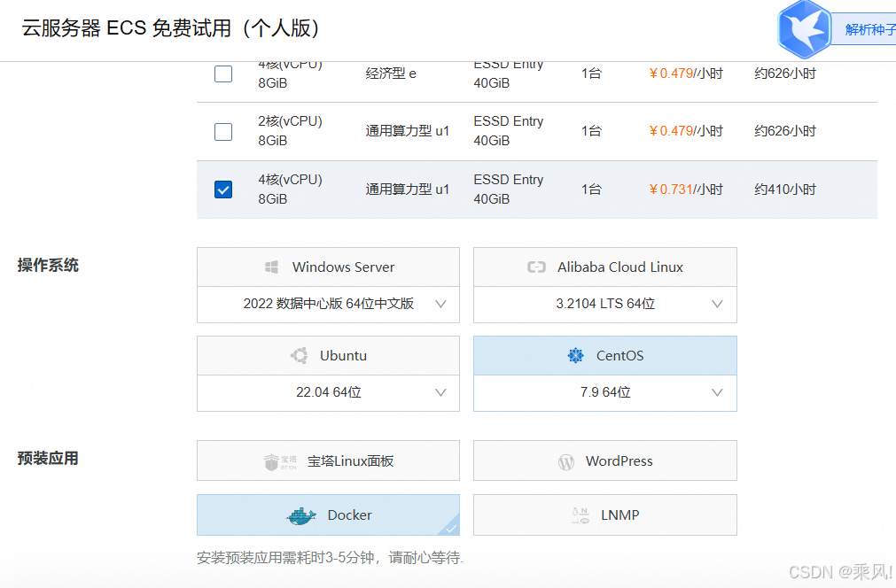Open the Alibaba Cloud Linux version dropdown

coord(605,305)
